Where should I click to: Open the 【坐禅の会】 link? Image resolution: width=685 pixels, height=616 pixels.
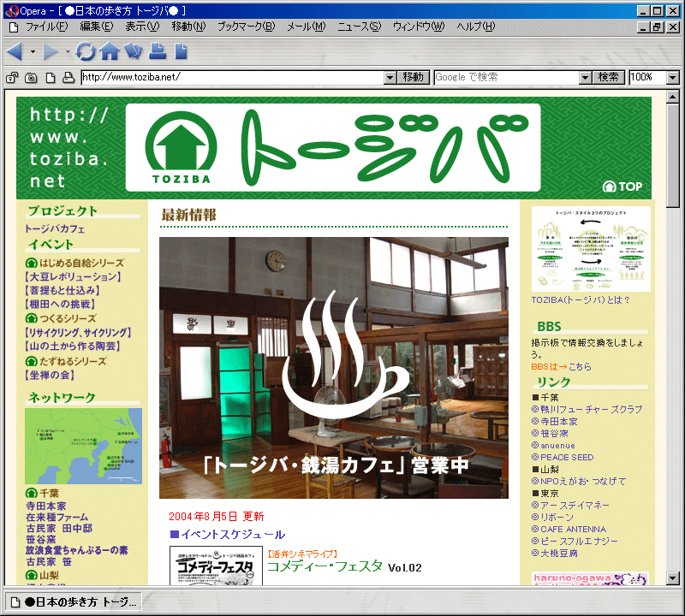pyautogui.click(x=50, y=375)
